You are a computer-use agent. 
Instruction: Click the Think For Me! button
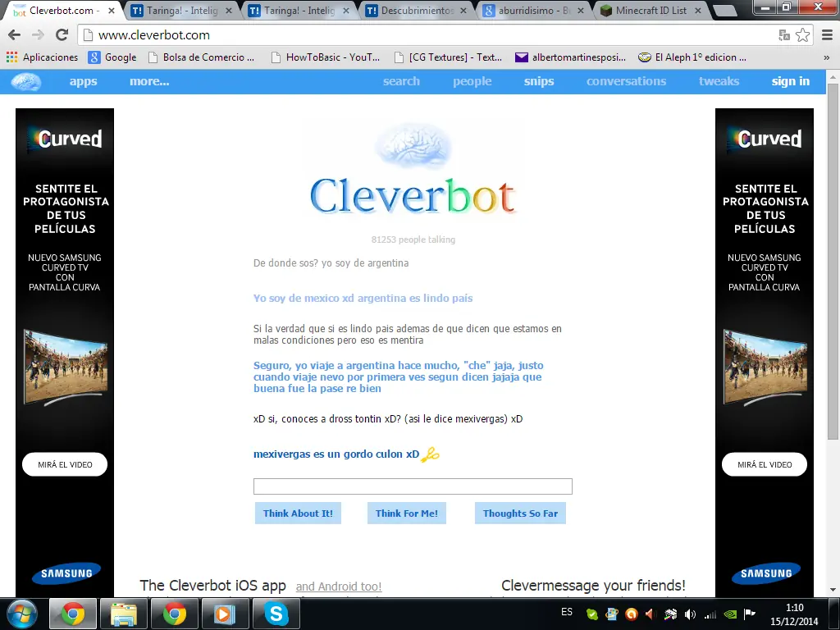pyautogui.click(x=407, y=514)
